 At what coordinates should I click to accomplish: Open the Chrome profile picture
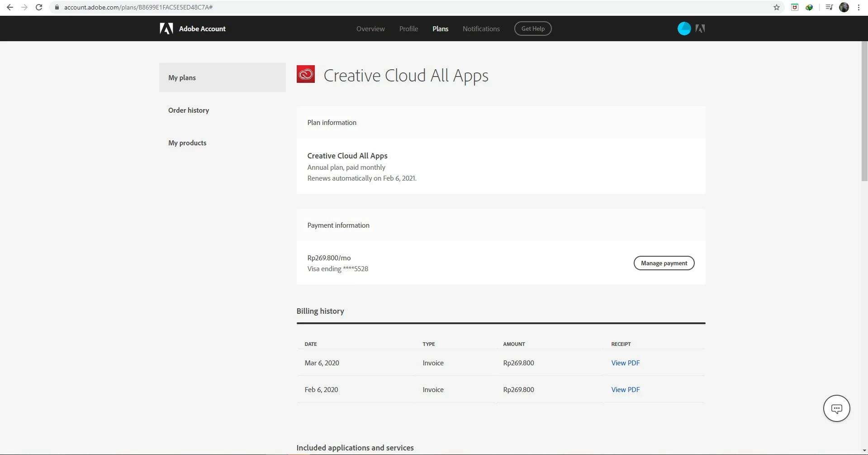click(x=844, y=7)
